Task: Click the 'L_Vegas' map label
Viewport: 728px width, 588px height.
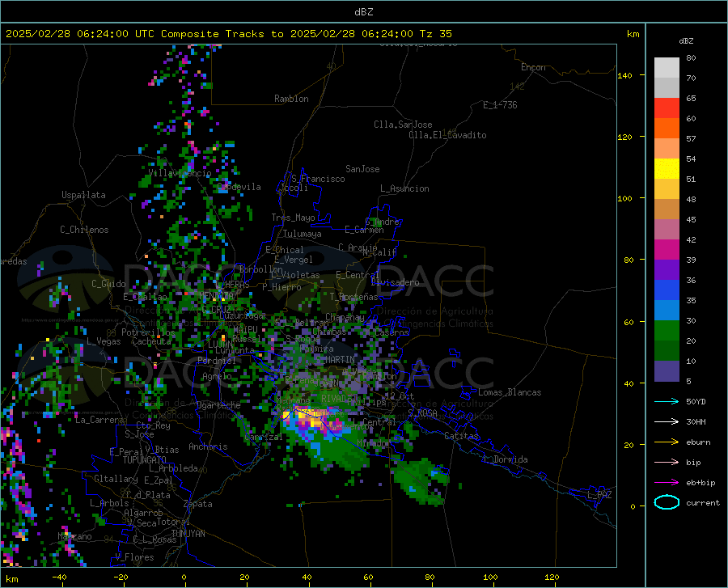Action: point(104,341)
